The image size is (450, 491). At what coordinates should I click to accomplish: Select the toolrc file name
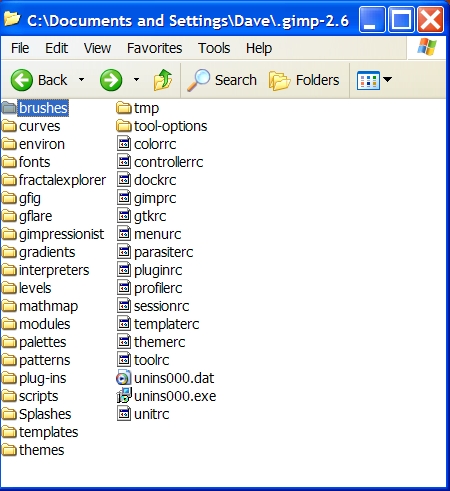(151, 360)
